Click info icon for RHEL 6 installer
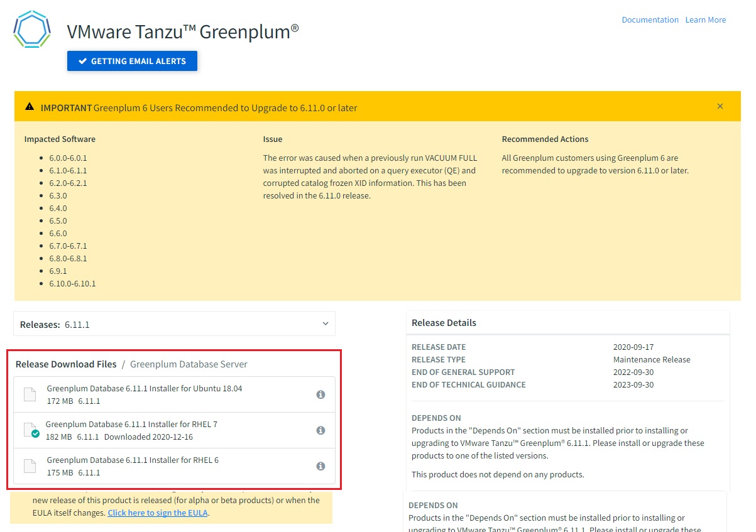Screen dimensions: 756x532 (x=320, y=466)
